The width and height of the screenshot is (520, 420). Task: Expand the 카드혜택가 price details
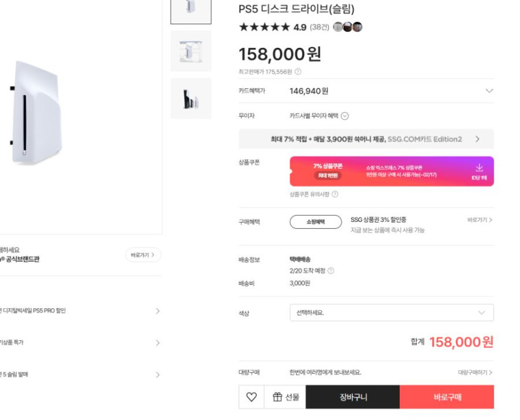489,91
